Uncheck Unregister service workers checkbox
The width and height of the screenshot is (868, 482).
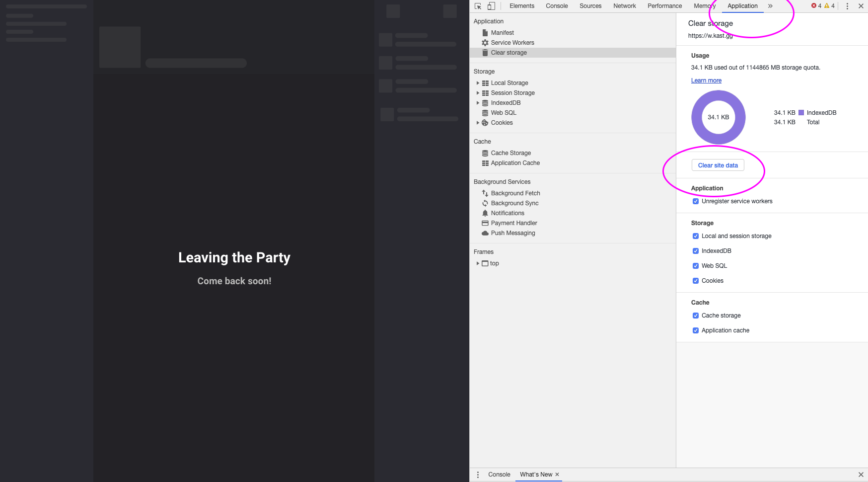(x=696, y=201)
